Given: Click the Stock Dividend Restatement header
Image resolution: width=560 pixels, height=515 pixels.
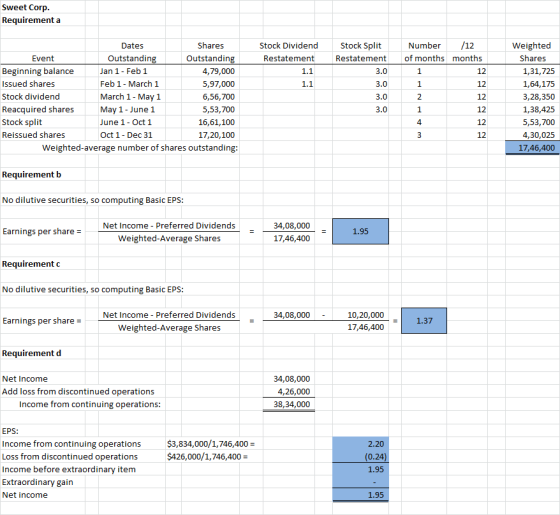Looking at the screenshot, I should point(289,52).
